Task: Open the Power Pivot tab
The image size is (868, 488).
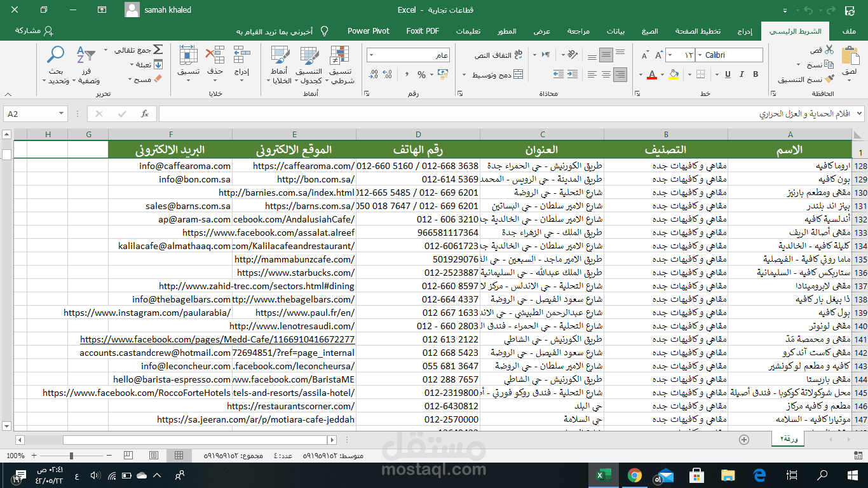Action: (x=369, y=31)
